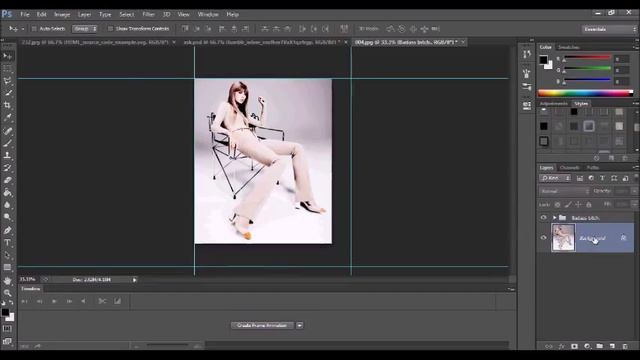Open the Filter menu
Image resolution: width=640 pixels, height=360 pixels.
pos(149,14)
